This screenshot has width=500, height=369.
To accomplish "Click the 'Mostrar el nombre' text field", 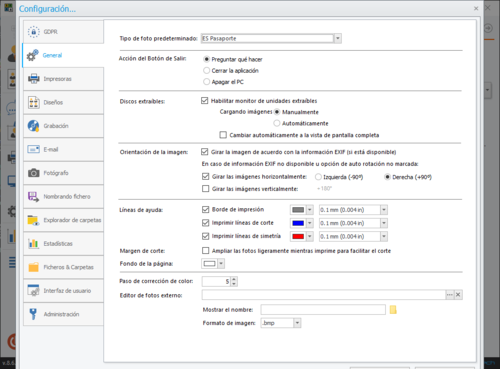I will [x=323, y=310].
